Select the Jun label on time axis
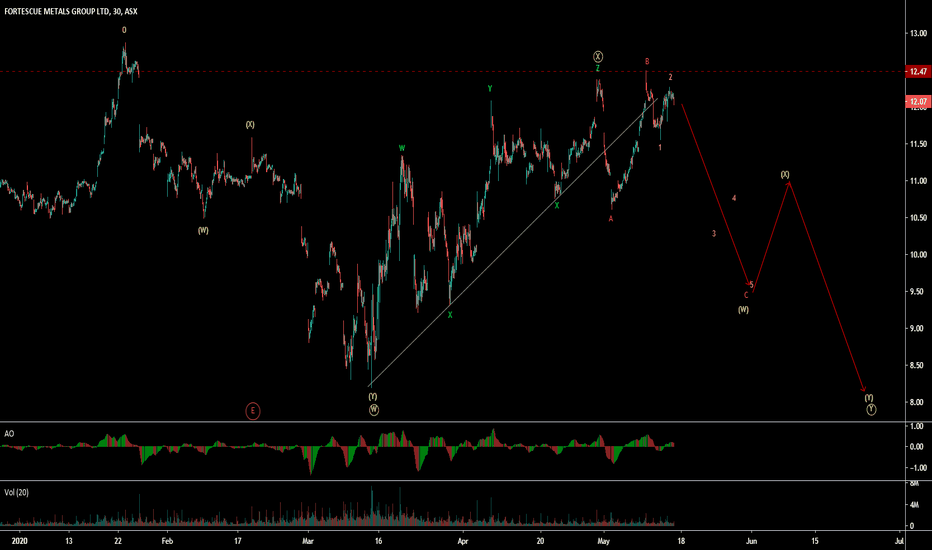Screen dimensions: 932x550 pos(751,541)
